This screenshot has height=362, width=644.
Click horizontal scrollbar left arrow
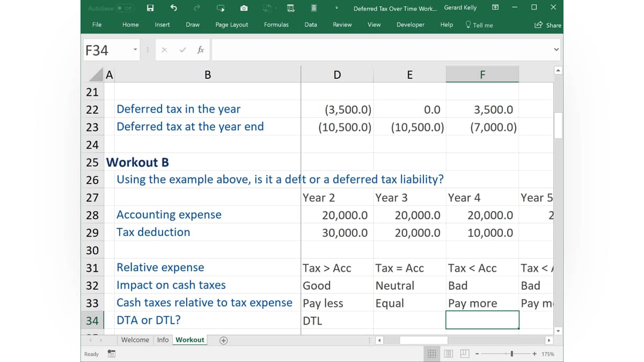[380, 340]
